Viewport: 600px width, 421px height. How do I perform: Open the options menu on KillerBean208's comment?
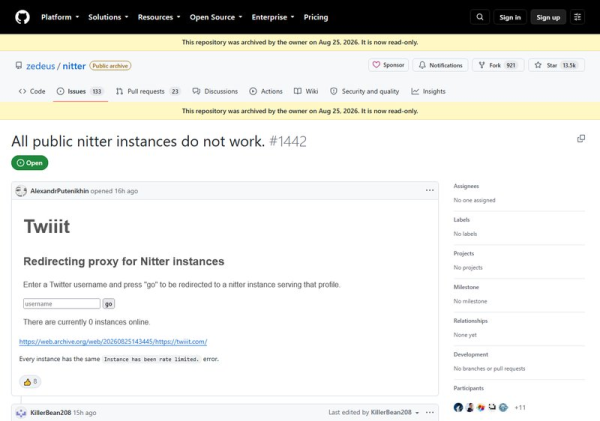click(x=430, y=412)
